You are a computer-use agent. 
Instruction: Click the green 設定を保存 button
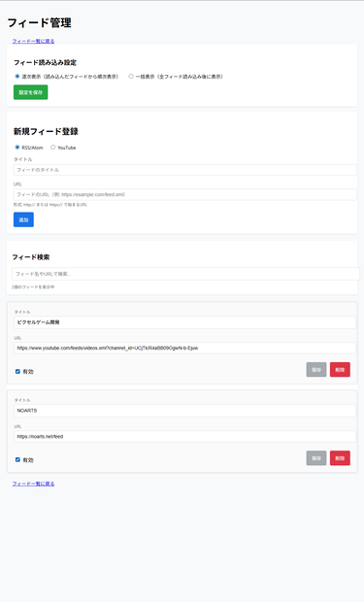pos(31,92)
